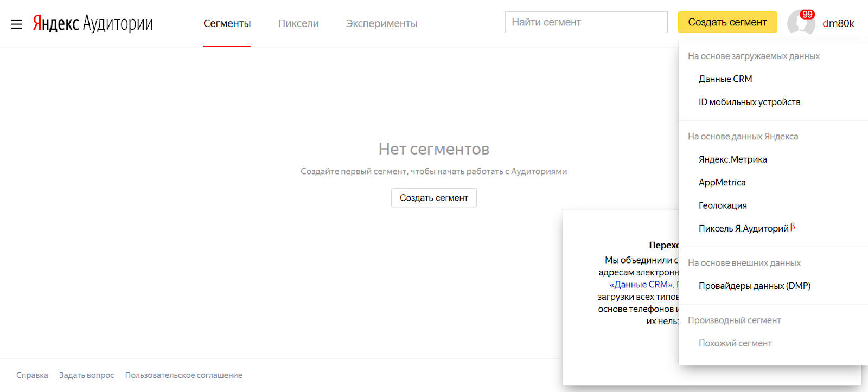Open the Пиксели tab
Image resolution: width=868 pixels, height=392 pixels.
(298, 23)
